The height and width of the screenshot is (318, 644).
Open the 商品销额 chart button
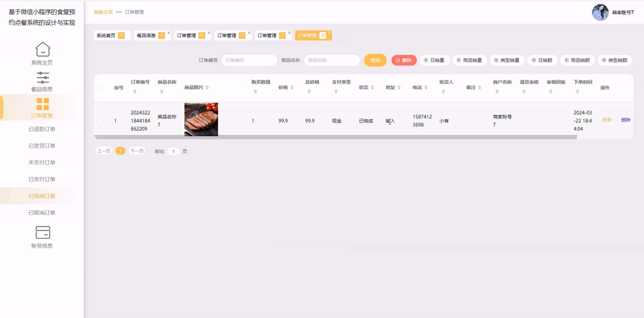(578, 60)
